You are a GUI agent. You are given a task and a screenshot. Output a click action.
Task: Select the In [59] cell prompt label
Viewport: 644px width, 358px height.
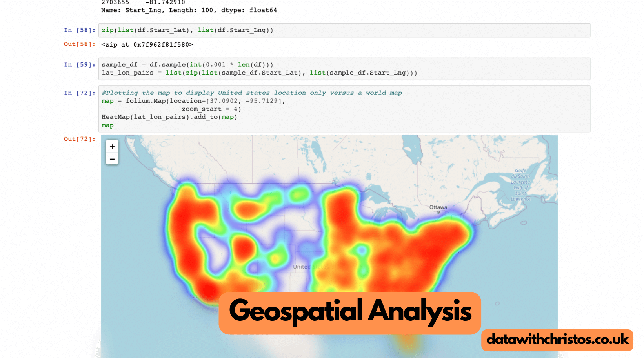pyautogui.click(x=79, y=64)
